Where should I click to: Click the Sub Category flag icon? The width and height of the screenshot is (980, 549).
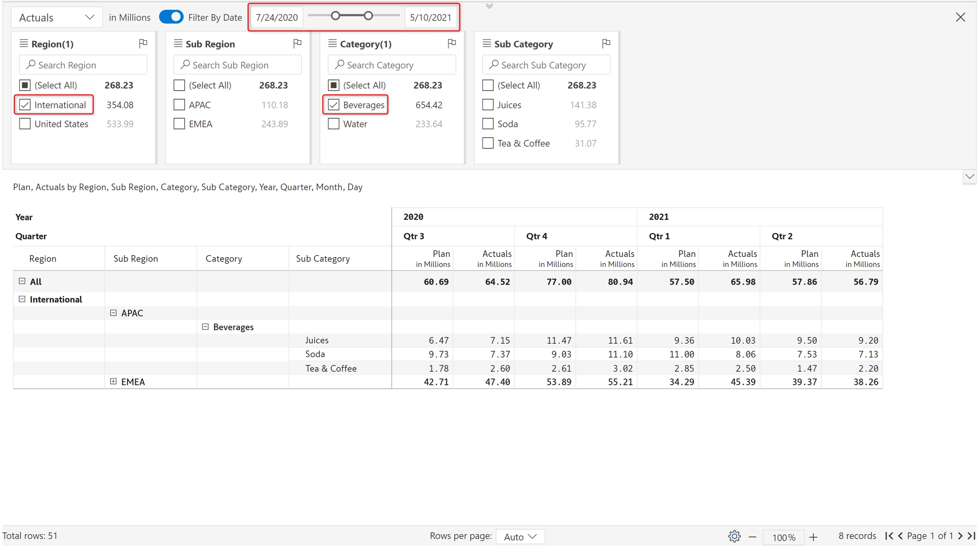(x=606, y=43)
